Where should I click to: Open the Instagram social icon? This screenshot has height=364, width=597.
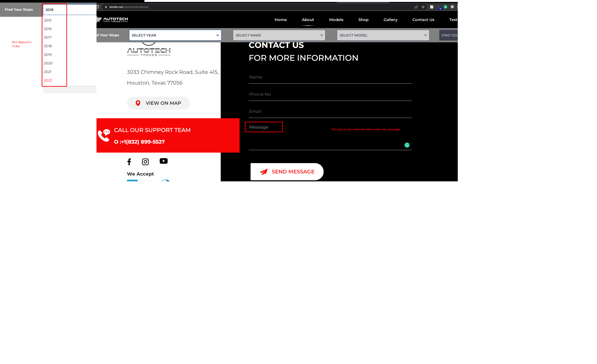145,162
